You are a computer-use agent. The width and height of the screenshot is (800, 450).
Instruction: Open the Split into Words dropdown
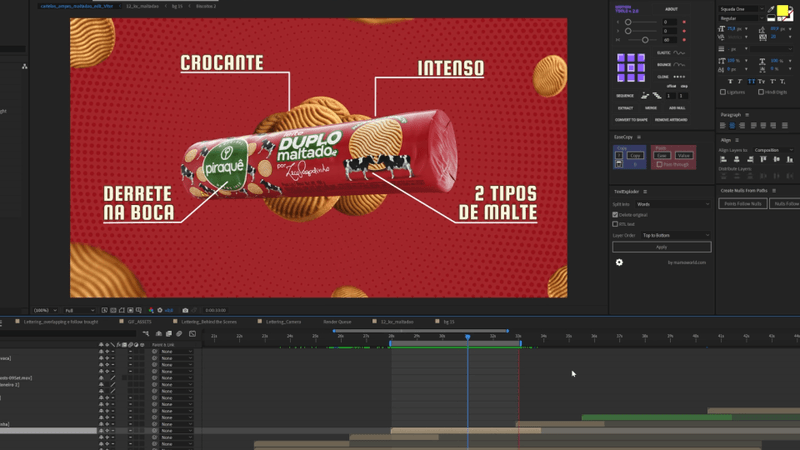coord(673,204)
